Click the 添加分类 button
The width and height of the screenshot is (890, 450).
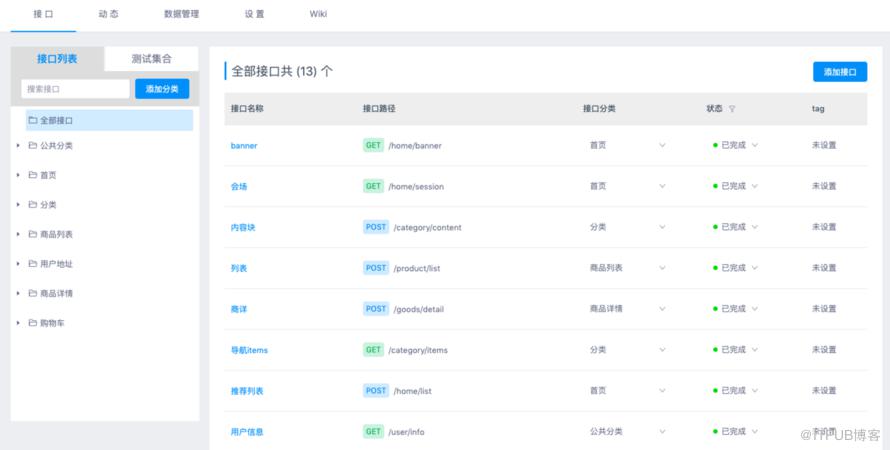(162, 89)
